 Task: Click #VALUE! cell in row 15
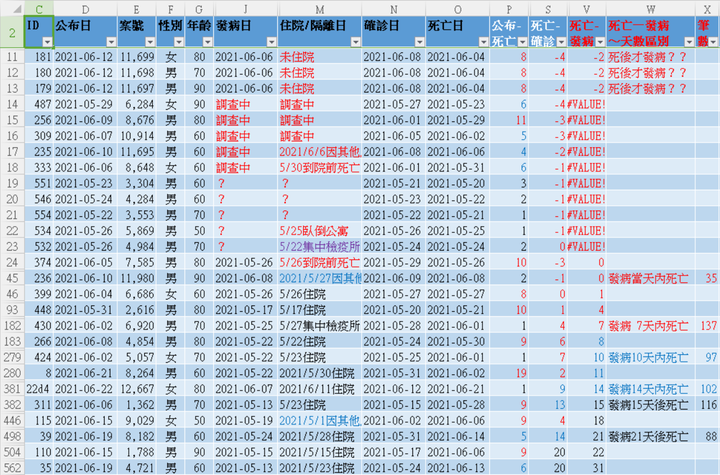point(587,120)
